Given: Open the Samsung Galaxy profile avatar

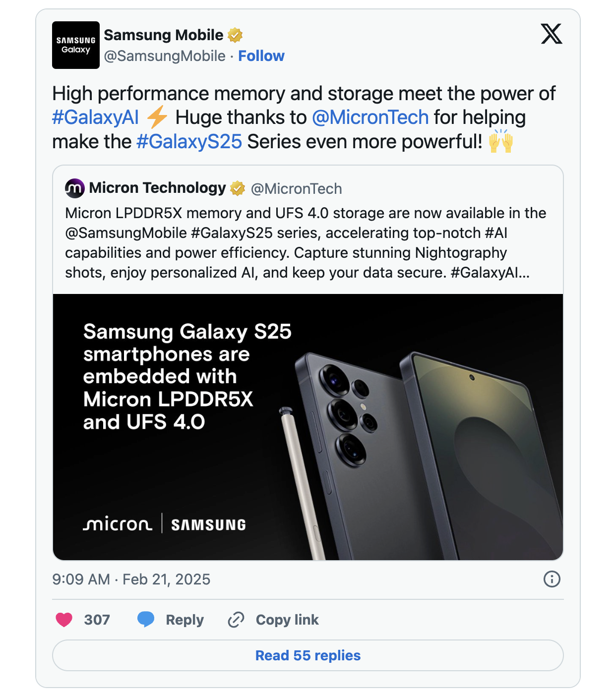Looking at the screenshot, I should [76, 45].
